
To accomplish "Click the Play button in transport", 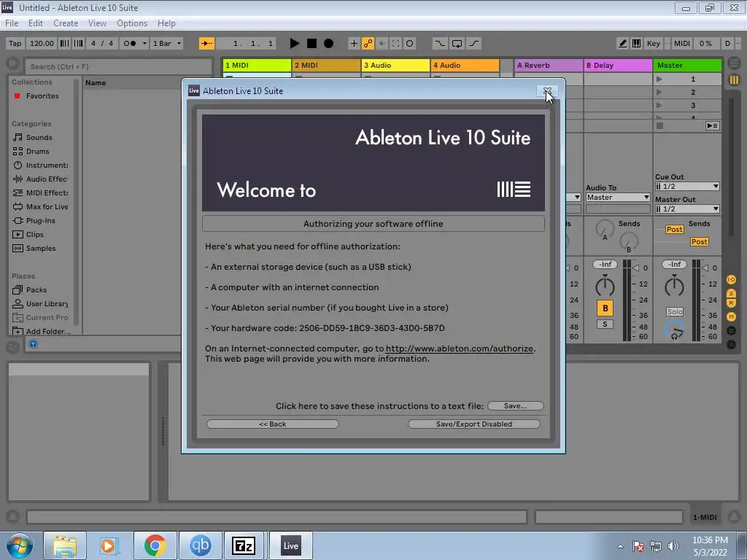I will pyautogui.click(x=295, y=43).
